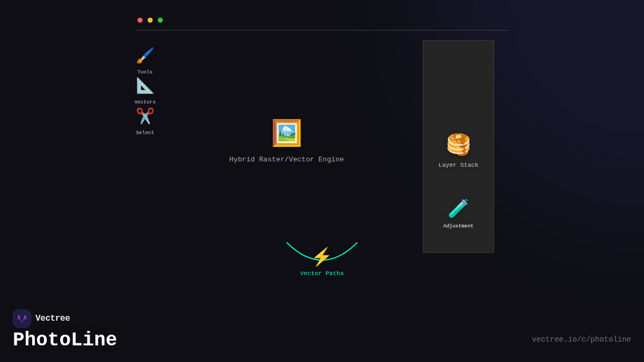Viewport: 644px width, 362px height.
Task: Click the lightning bolt icon
Action: (x=321, y=257)
